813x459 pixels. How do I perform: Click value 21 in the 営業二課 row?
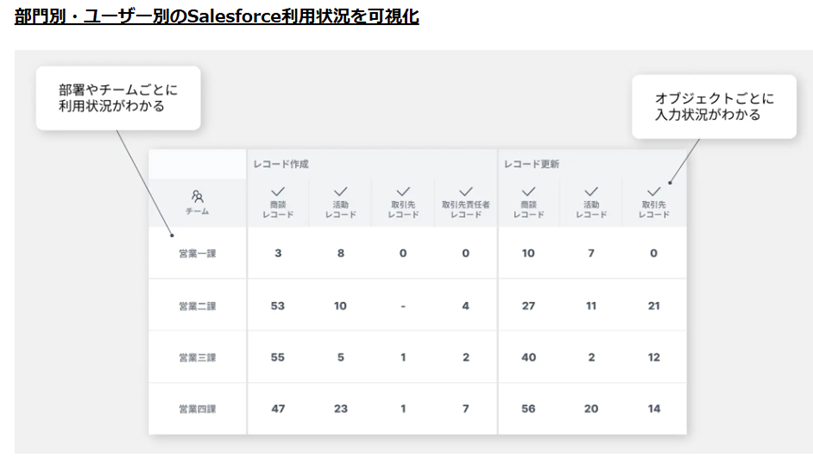[654, 305]
